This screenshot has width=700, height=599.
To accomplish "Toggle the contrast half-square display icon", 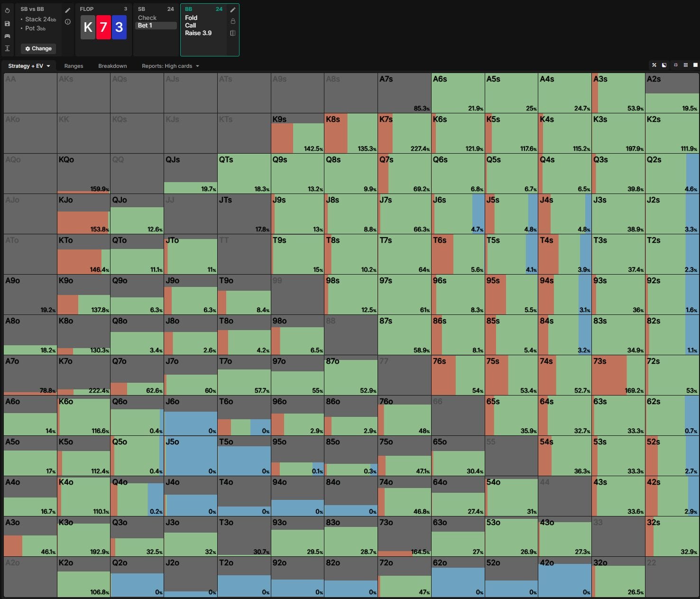I will click(x=664, y=65).
